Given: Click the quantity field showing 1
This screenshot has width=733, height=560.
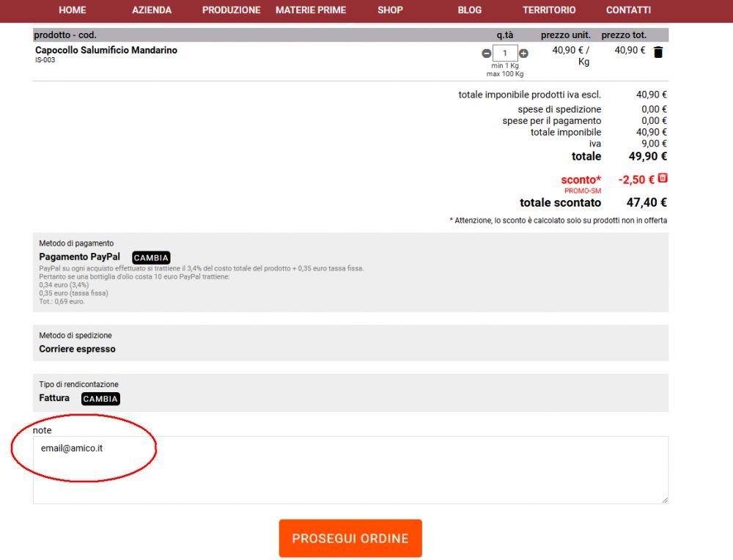Looking at the screenshot, I should pyautogui.click(x=505, y=54).
